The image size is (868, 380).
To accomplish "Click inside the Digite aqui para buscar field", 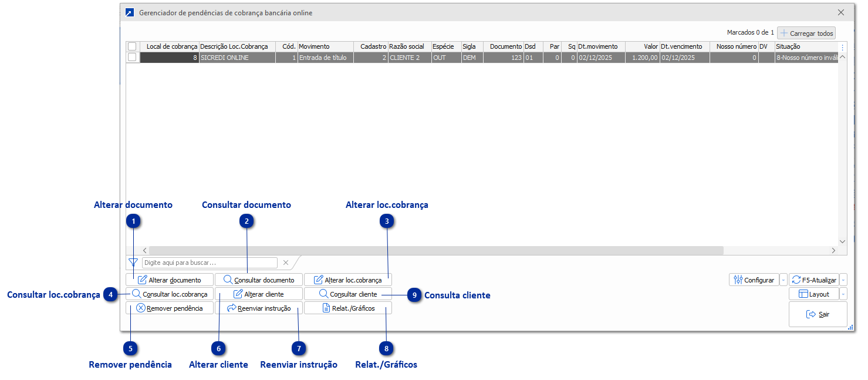I will click(x=210, y=263).
